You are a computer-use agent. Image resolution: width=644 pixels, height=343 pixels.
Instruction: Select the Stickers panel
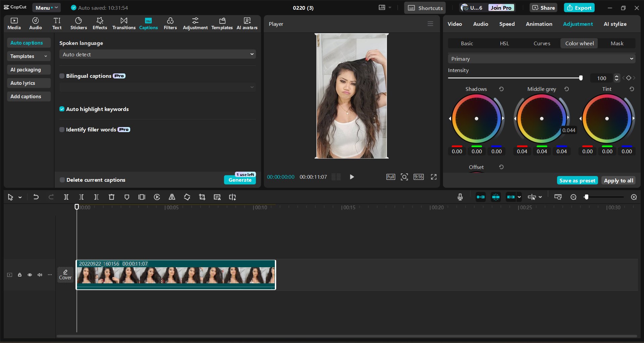[x=79, y=23]
